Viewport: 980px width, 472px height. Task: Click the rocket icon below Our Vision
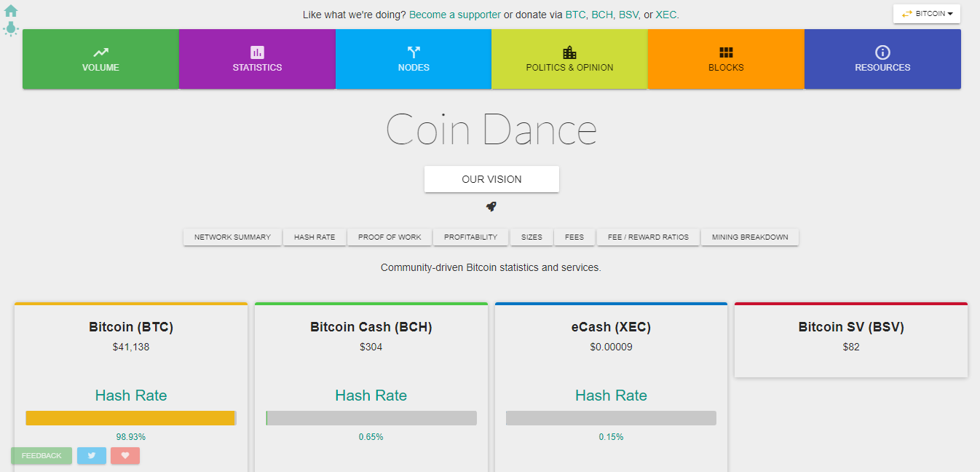point(491,207)
